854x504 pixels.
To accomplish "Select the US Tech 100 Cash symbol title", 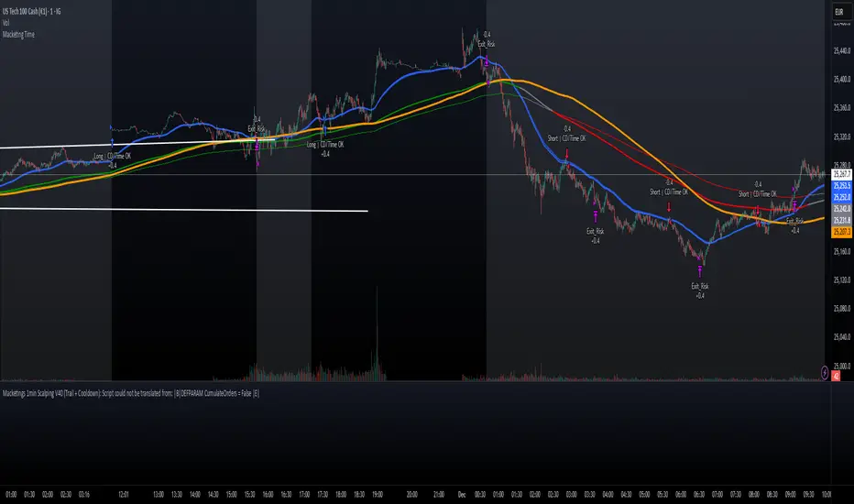I will [31, 11].
